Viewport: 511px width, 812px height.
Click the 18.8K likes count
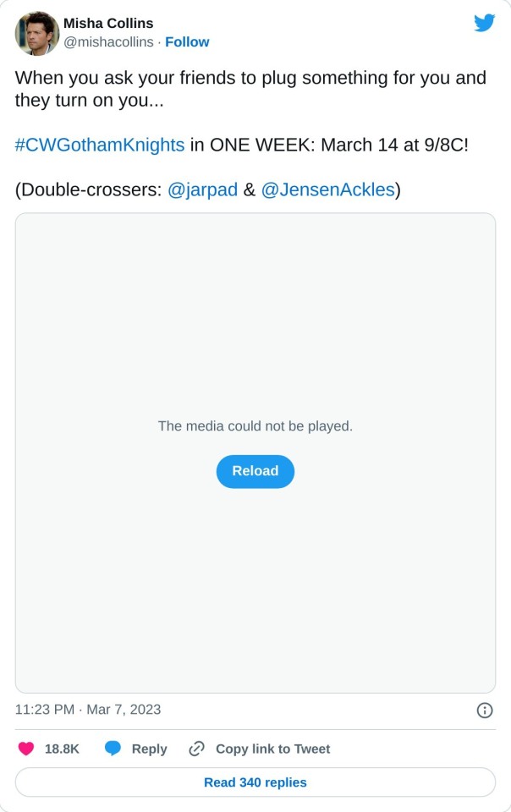pyautogui.click(x=62, y=749)
